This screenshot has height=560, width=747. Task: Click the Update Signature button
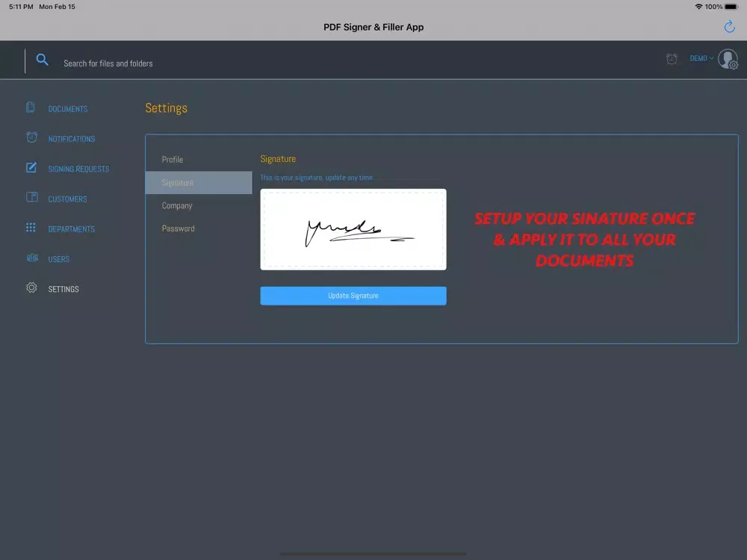tap(353, 296)
